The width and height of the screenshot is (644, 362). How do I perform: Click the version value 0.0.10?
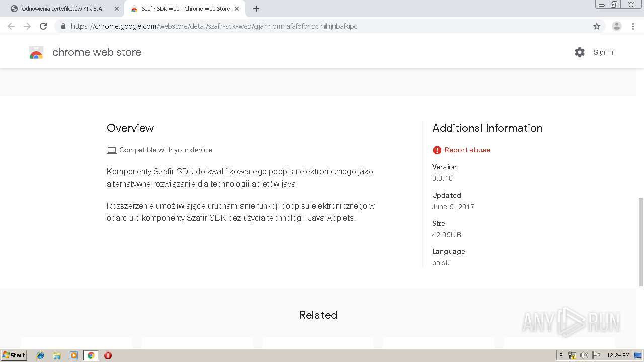point(442,178)
